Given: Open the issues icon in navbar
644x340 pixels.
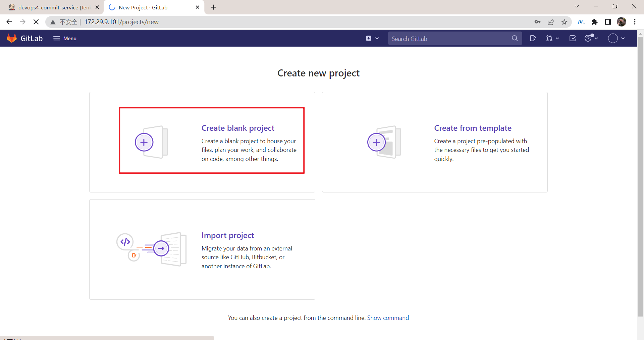Looking at the screenshot, I should pos(533,38).
